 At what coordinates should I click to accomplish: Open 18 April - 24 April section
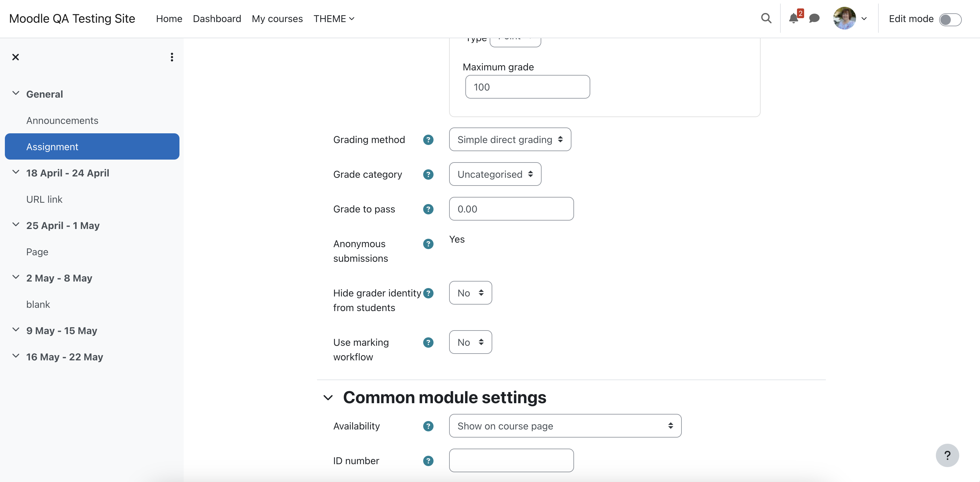tap(68, 173)
